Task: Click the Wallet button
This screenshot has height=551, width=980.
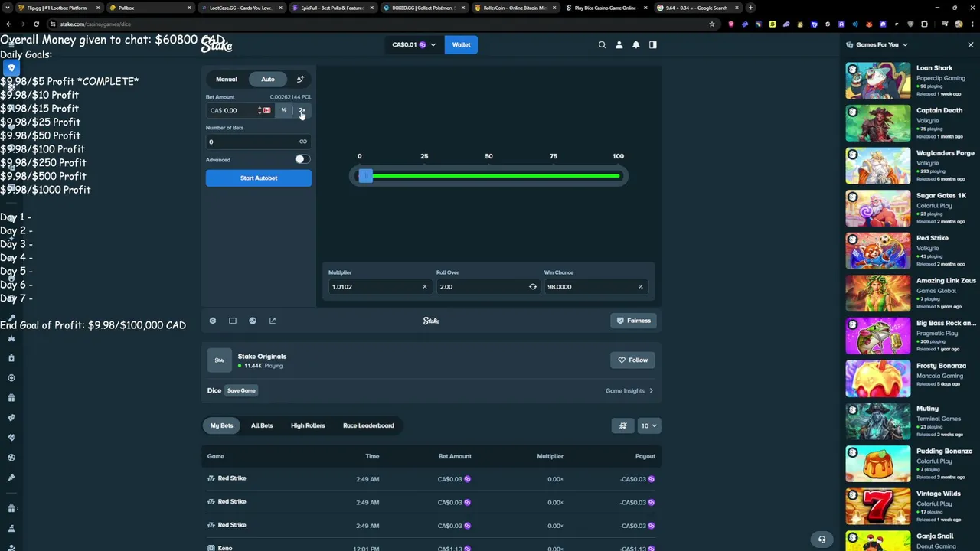Action: pyautogui.click(x=461, y=44)
